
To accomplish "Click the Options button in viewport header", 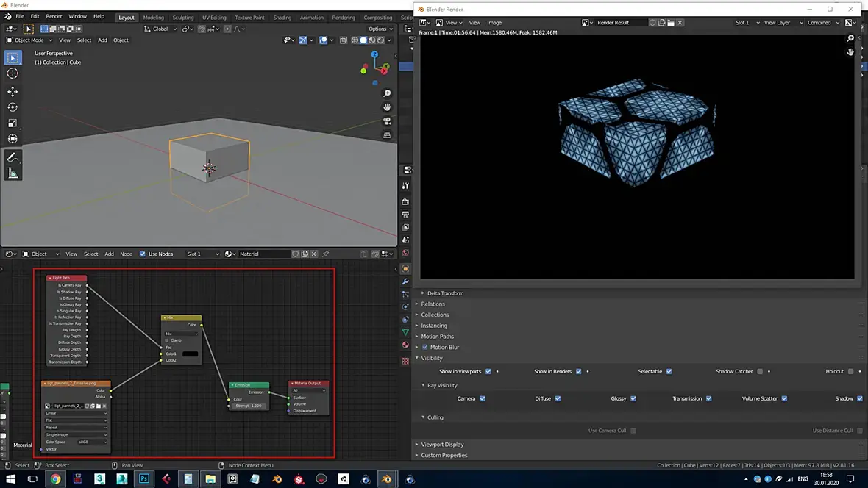I will click(x=379, y=29).
